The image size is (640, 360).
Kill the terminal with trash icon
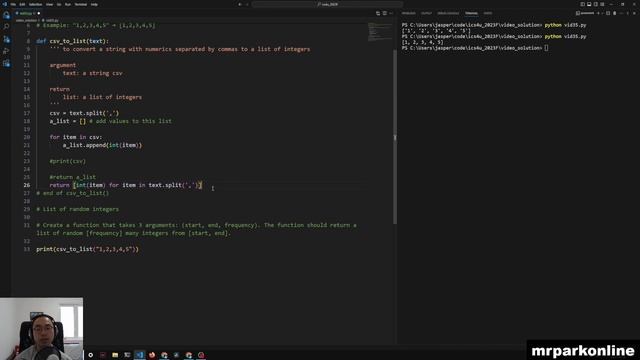[x=615, y=13]
